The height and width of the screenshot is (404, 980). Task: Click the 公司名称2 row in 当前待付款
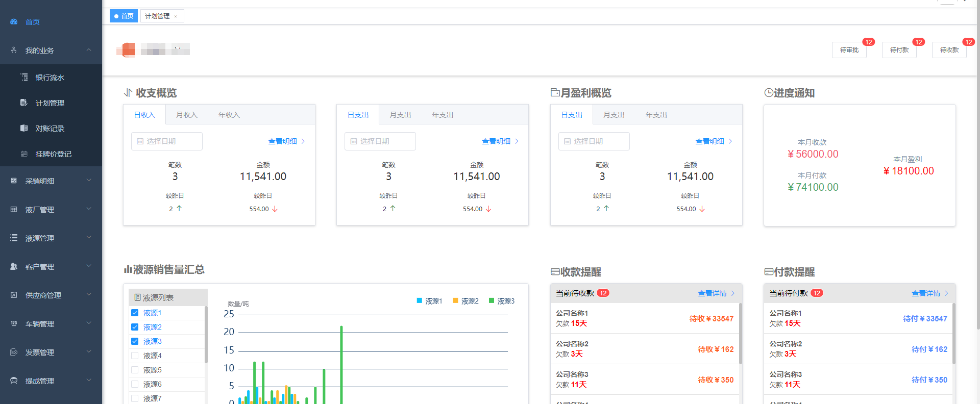pyautogui.click(x=859, y=349)
